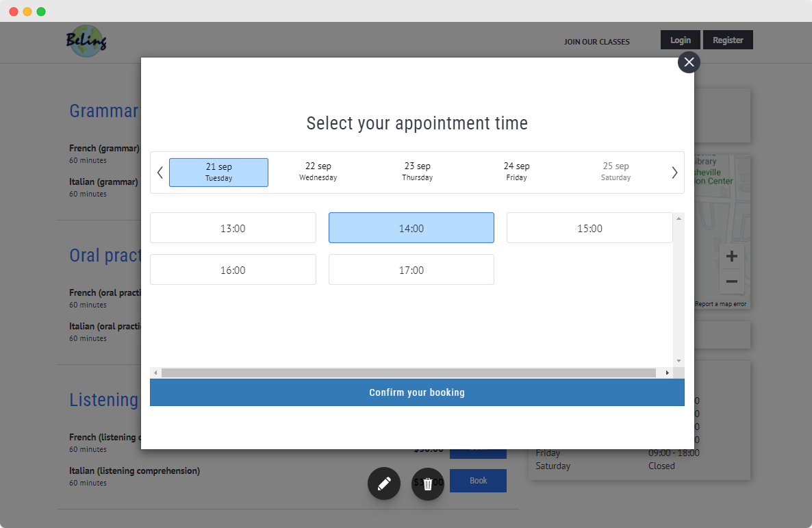Click the trash delete icon
Image resolution: width=812 pixels, height=528 pixels.
coord(428,484)
